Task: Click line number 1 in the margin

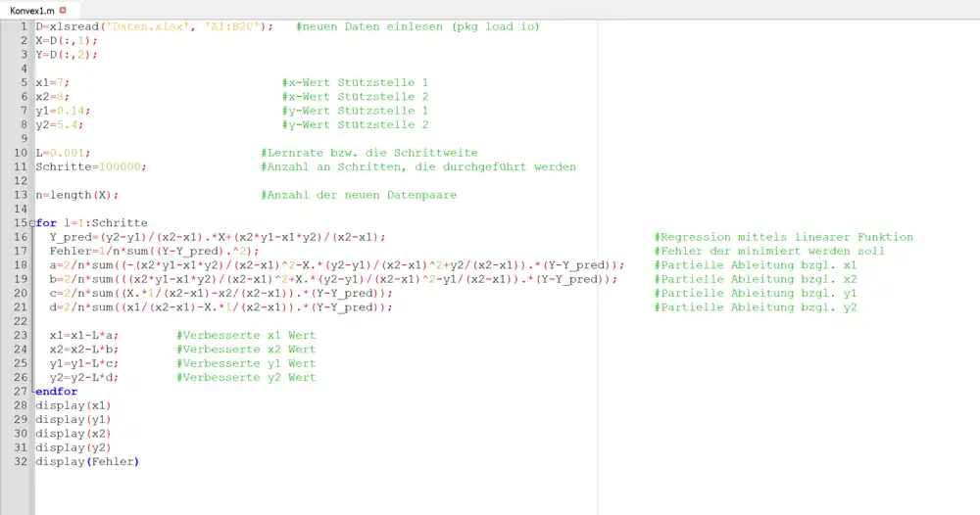Action: (x=22, y=26)
